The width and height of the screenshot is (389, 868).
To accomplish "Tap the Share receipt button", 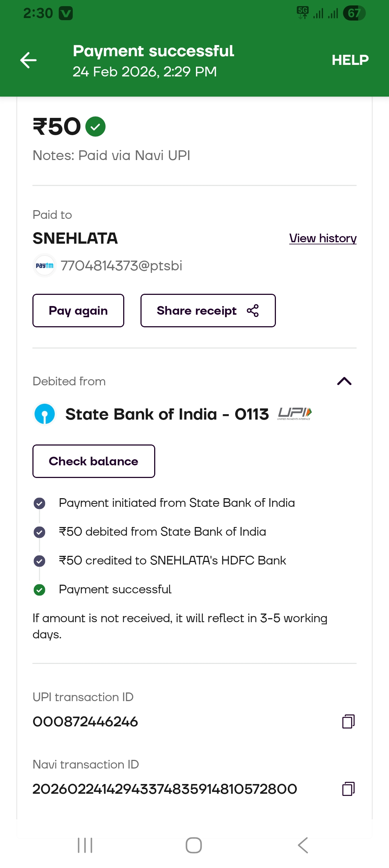I will pos(208,310).
